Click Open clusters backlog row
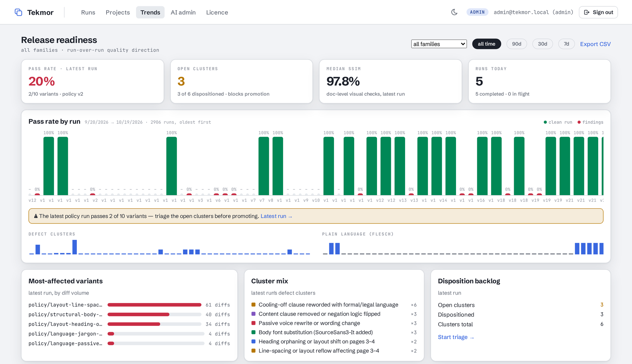Image resolution: width=632 pixels, height=364 pixels. tap(520, 305)
